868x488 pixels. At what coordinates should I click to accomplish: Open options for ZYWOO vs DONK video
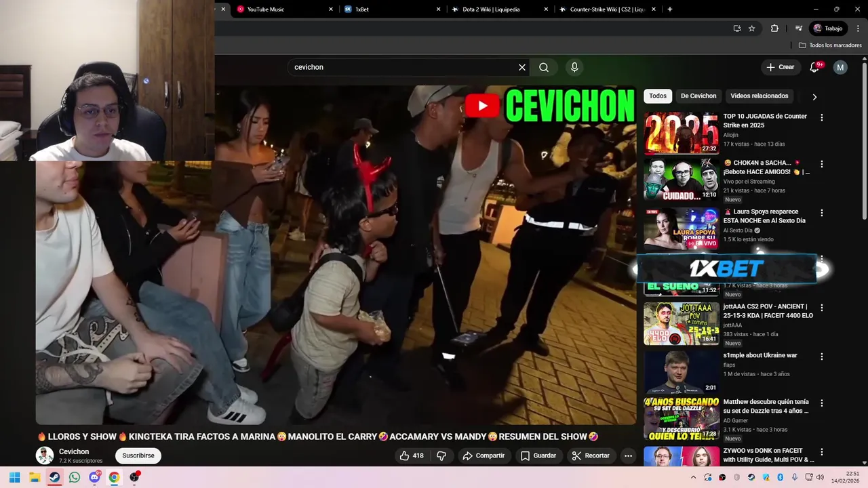coord(822,451)
